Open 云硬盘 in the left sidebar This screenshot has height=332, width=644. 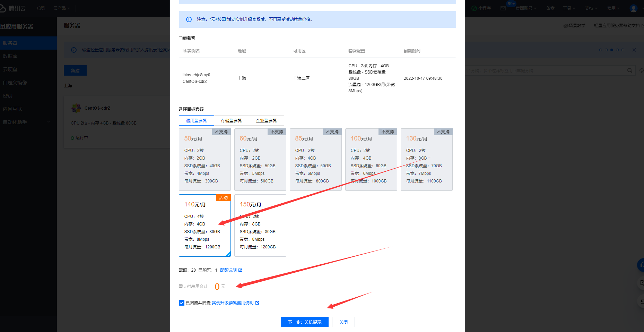tap(28, 69)
